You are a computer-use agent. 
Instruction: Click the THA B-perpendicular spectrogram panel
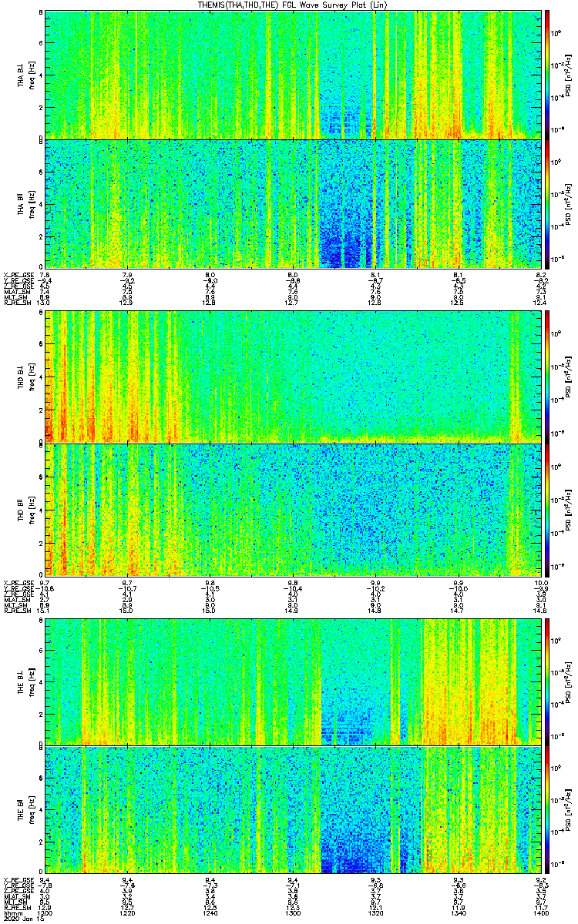point(292,75)
